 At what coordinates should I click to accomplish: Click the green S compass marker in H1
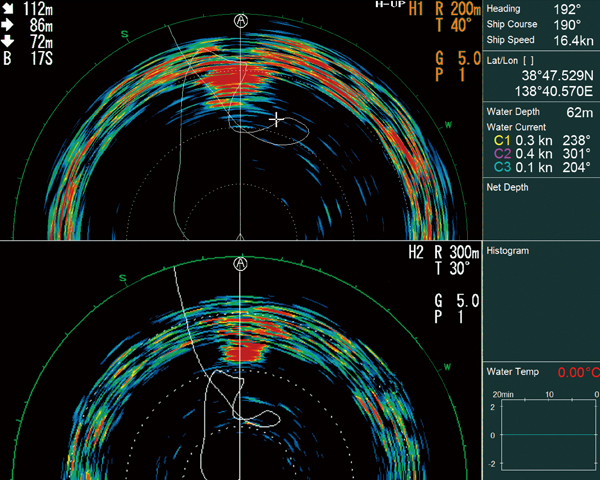tap(125, 34)
